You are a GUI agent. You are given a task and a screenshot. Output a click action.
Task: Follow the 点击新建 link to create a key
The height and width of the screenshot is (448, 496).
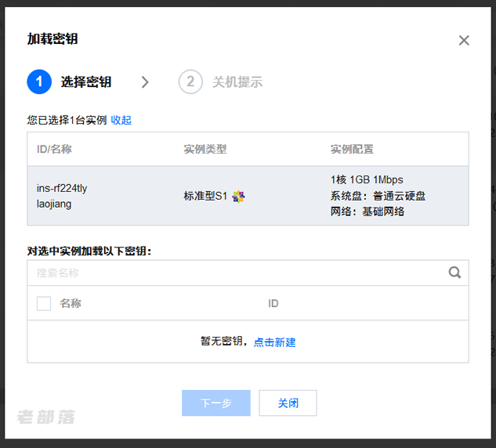pyautogui.click(x=274, y=342)
